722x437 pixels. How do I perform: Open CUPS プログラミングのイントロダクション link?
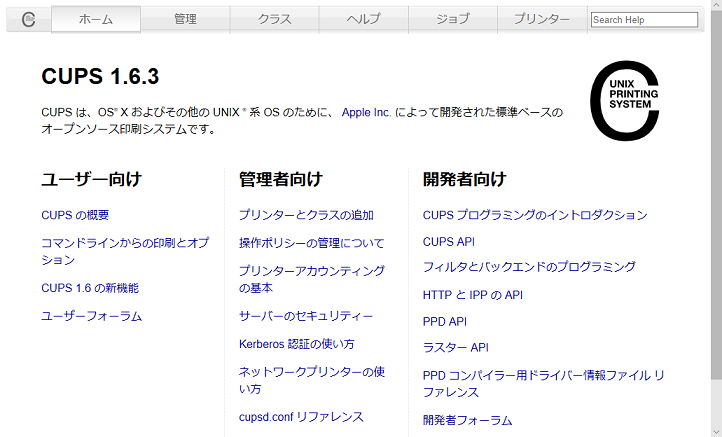[x=535, y=215]
